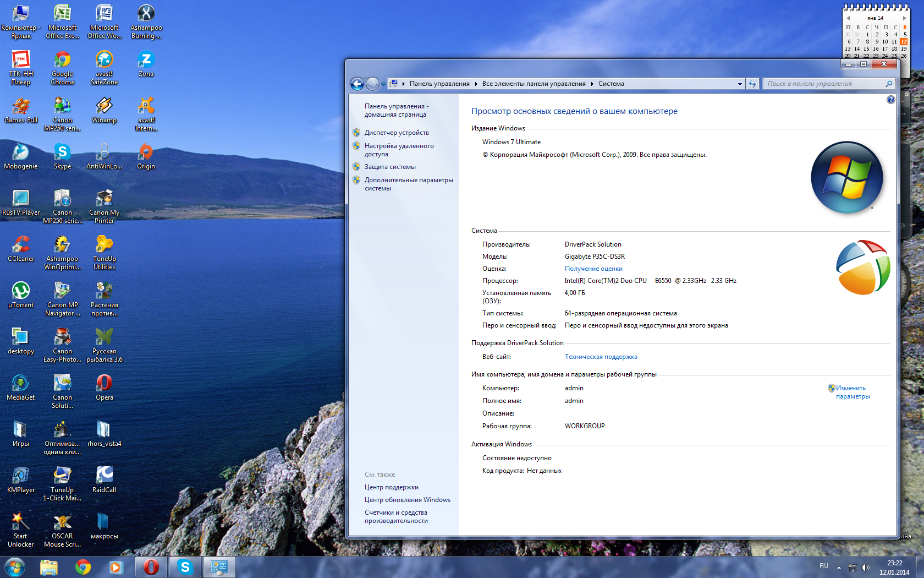Go back with the navigation Back arrow
924x578 pixels.
(x=357, y=84)
